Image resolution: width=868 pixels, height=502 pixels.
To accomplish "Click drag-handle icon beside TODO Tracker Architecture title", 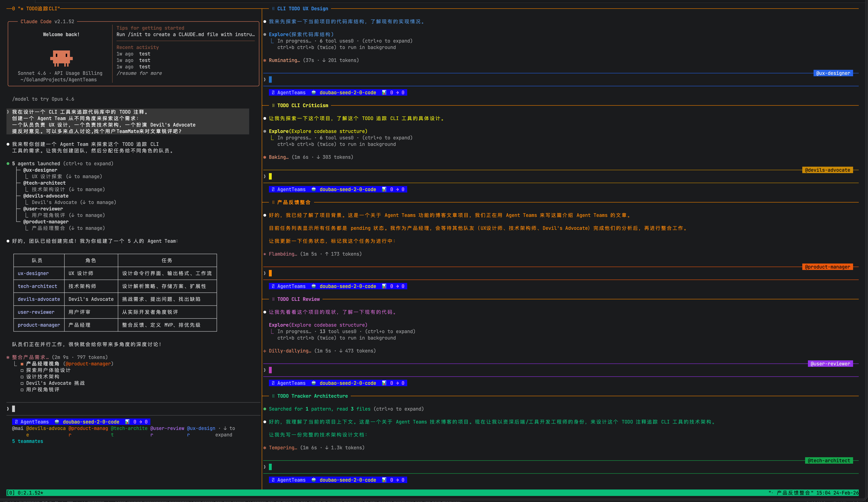I will click(x=273, y=396).
